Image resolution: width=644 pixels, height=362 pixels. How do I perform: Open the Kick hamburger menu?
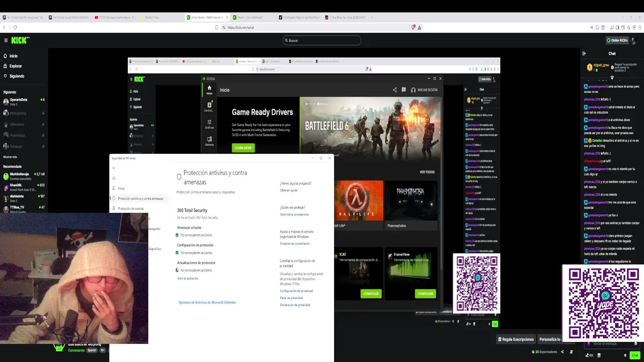point(6,40)
